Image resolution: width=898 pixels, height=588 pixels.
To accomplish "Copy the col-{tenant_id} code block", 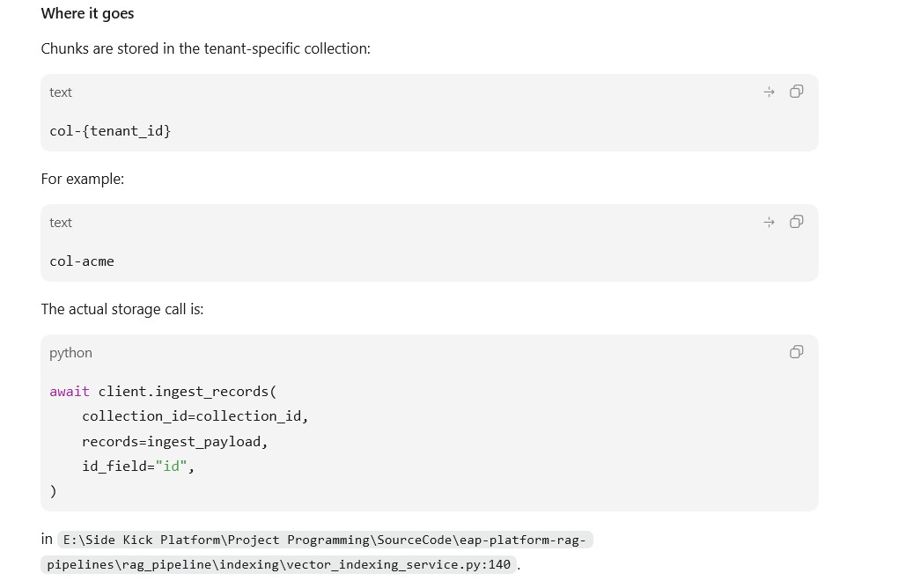I will 796,92.
